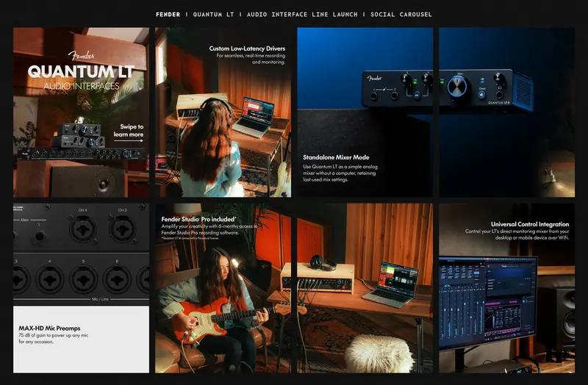Image resolution: width=588 pixels, height=385 pixels.
Task: Click the headphones resting on the wooden rack
Action: 323,262
